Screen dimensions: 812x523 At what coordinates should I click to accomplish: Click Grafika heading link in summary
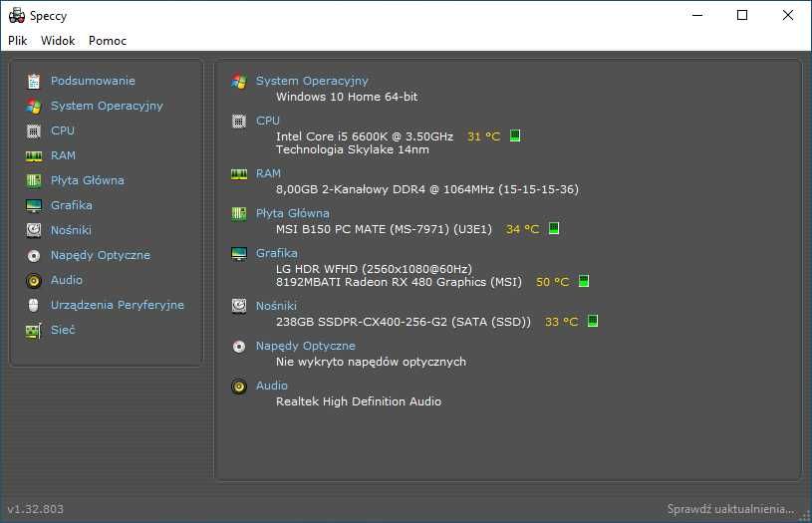(x=277, y=253)
